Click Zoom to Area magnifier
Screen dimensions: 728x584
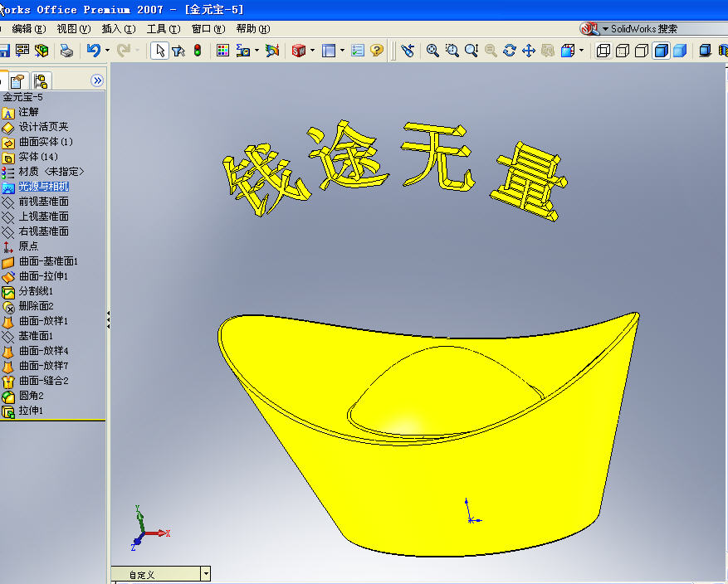tap(452, 50)
